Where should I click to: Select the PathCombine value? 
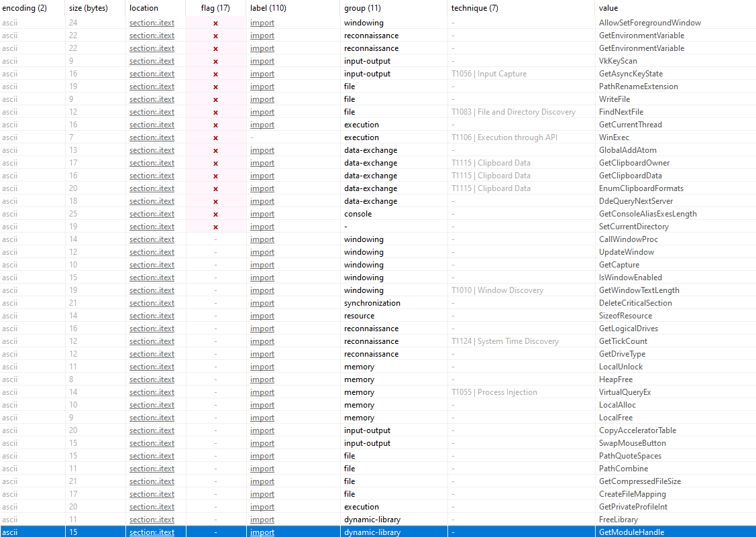click(x=623, y=469)
